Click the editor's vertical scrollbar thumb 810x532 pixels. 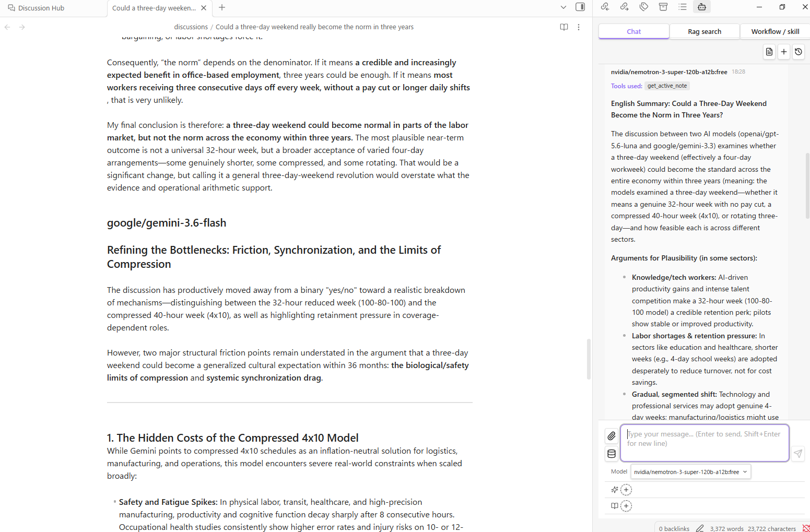pos(589,359)
